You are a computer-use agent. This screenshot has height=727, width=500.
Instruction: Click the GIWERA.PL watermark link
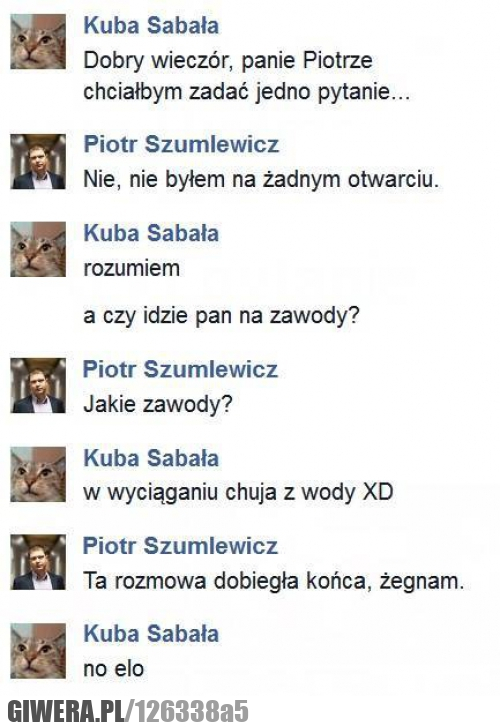tap(128, 711)
